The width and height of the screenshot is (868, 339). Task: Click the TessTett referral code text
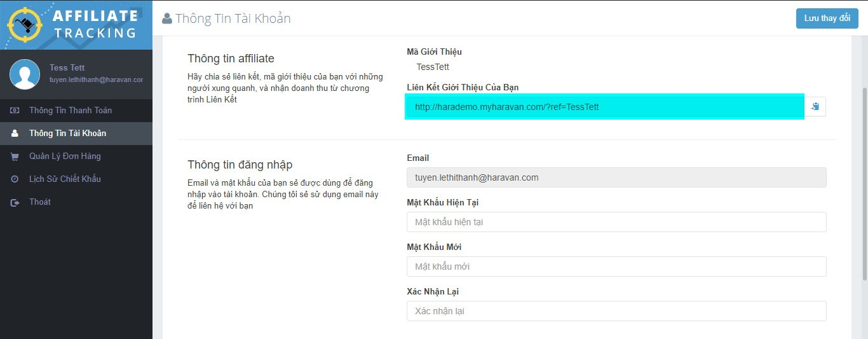(433, 67)
